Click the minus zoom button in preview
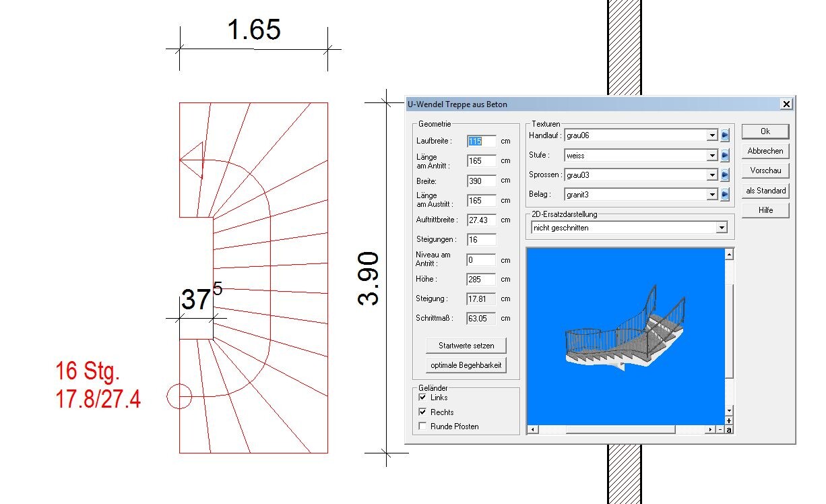This screenshot has width=826, height=504. pyautogui.click(x=720, y=429)
